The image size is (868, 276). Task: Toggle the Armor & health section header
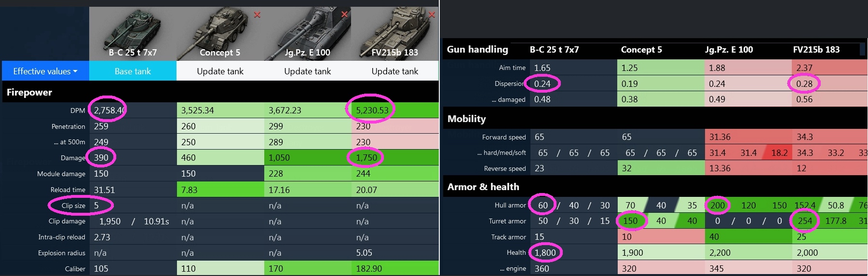(483, 187)
